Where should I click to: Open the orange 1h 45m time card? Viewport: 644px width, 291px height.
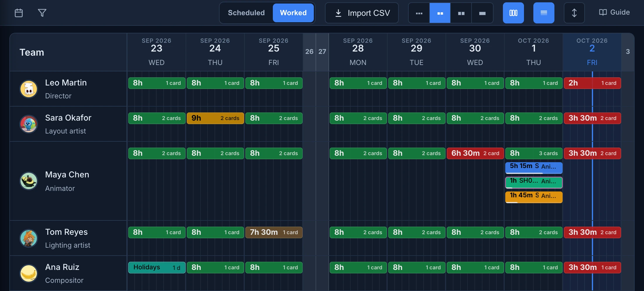pos(534,197)
